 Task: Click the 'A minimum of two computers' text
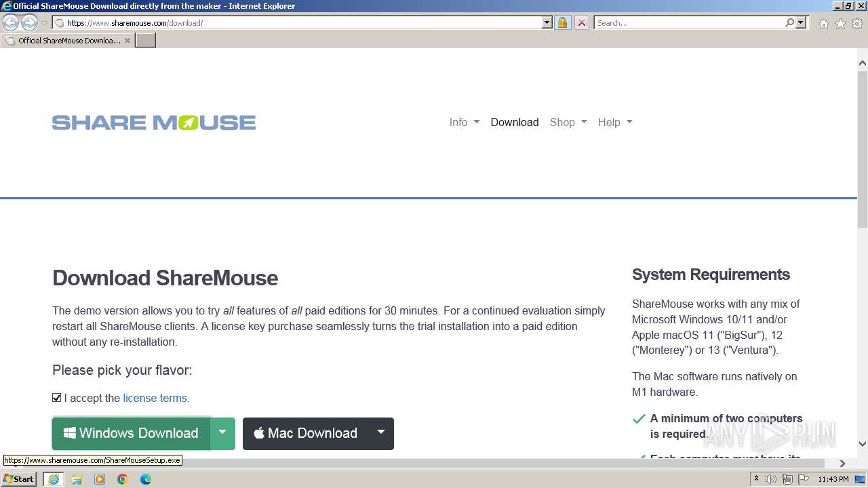point(726,418)
